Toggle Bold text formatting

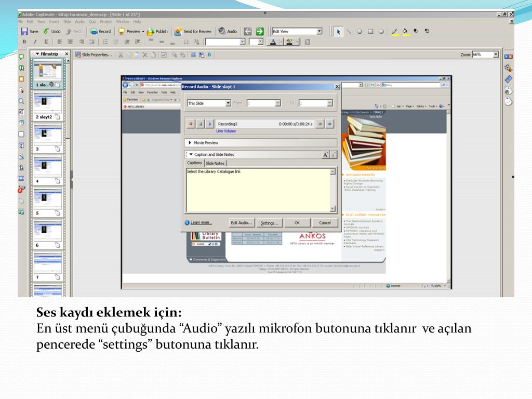24,42
